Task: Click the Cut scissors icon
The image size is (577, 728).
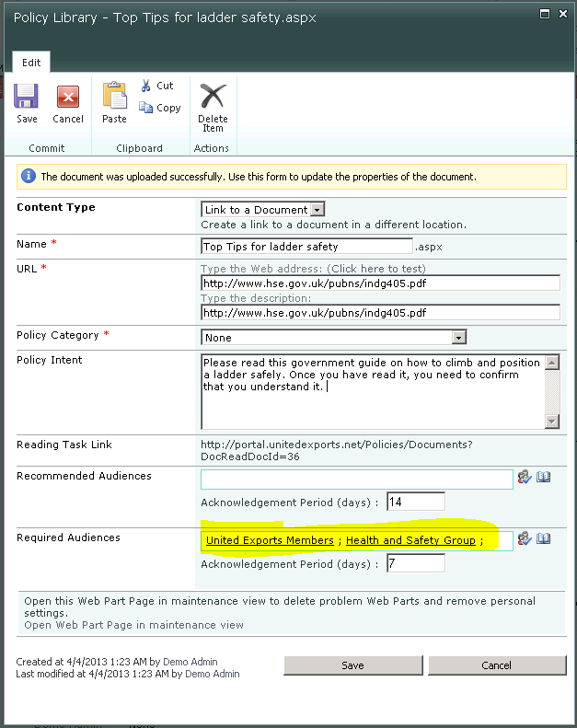Action: pyautogui.click(x=146, y=86)
